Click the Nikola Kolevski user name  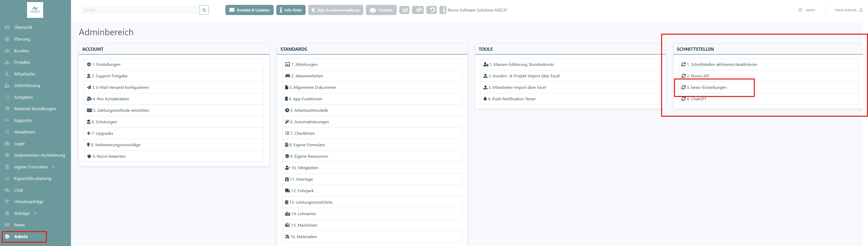click(x=846, y=10)
